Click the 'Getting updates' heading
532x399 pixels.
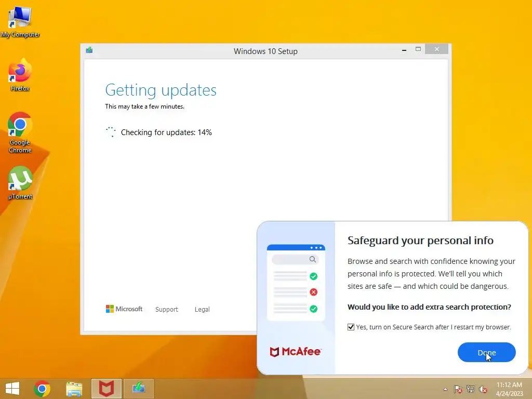pyautogui.click(x=161, y=90)
